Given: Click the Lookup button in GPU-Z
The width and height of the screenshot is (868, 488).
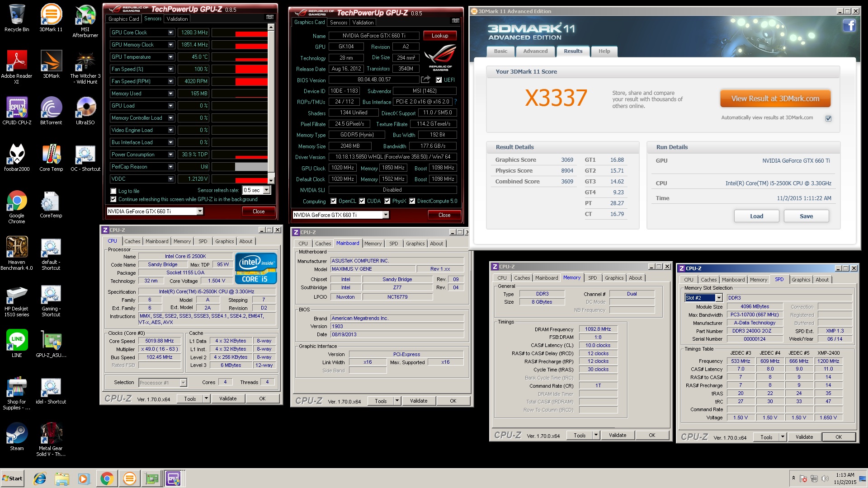Looking at the screenshot, I should point(440,36).
